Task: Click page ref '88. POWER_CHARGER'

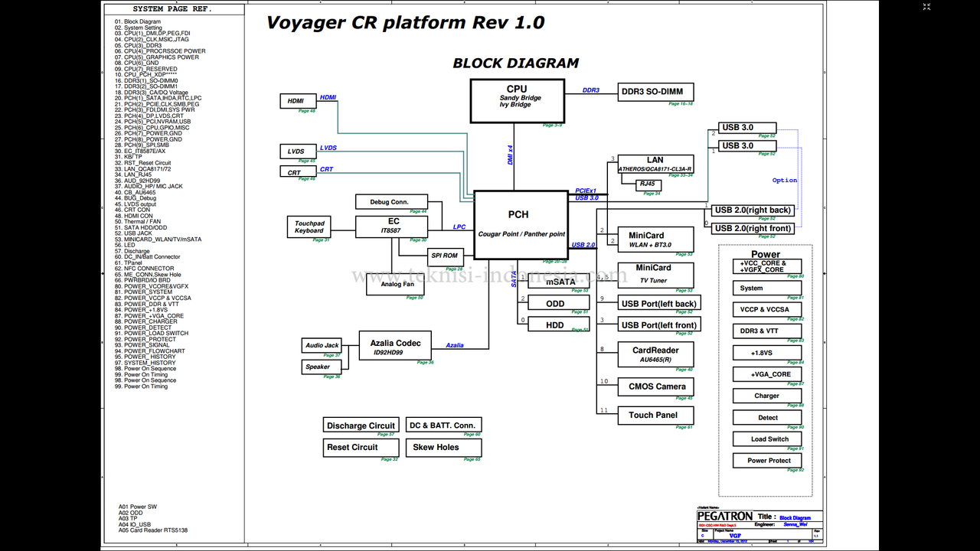Action: coord(146,321)
